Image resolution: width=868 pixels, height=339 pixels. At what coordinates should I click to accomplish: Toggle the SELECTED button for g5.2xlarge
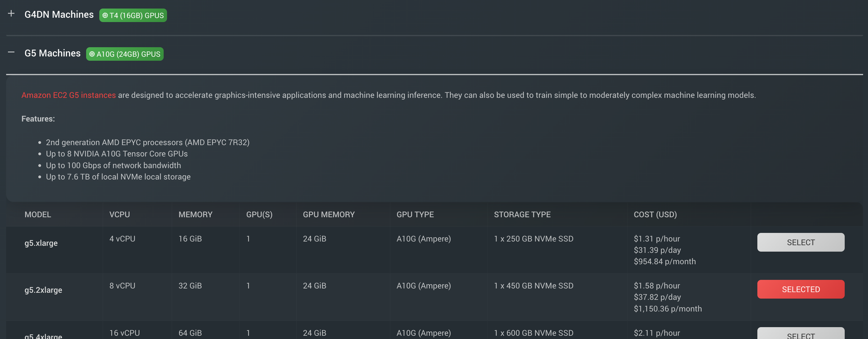(800, 289)
